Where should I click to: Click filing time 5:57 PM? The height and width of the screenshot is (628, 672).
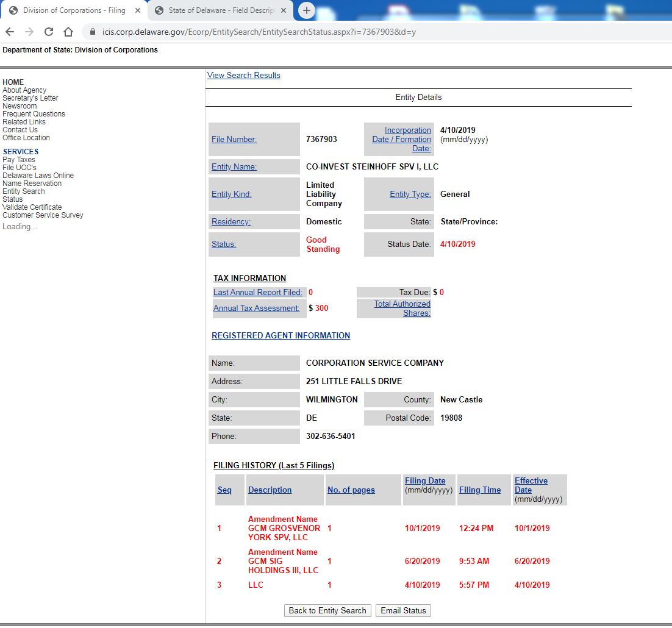coord(474,585)
